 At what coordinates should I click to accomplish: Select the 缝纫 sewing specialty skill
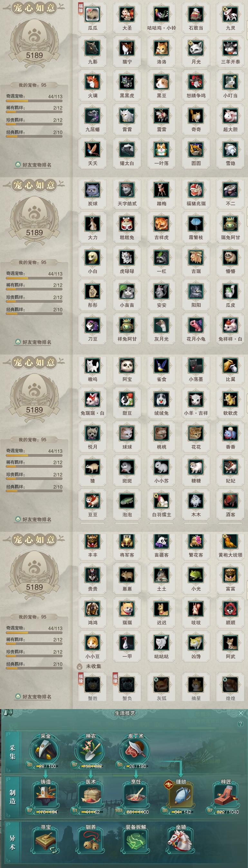pyautogui.click(x=181, y=795)
